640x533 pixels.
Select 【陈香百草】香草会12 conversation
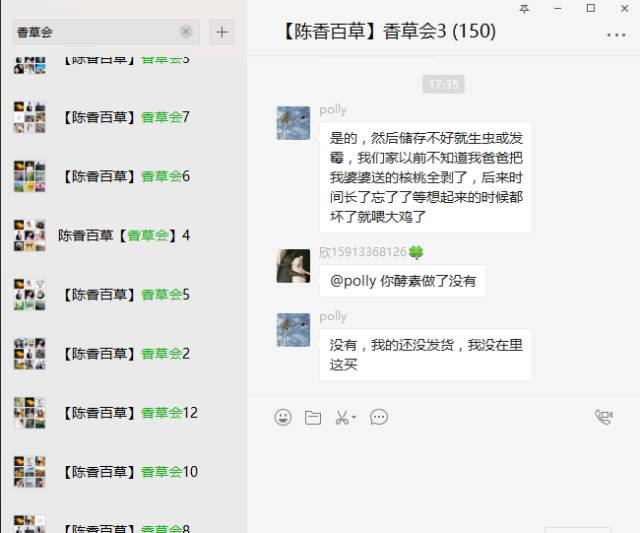124,413
